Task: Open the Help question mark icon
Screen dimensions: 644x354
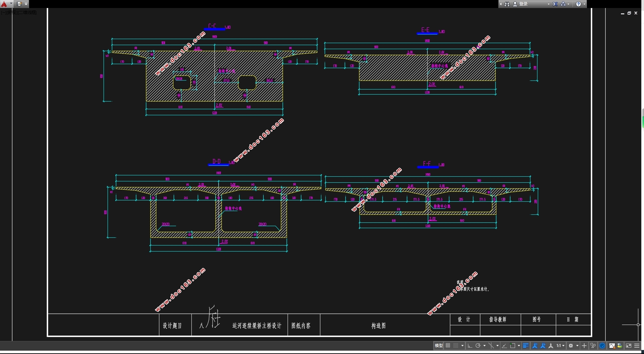Action: click(579, 4)
